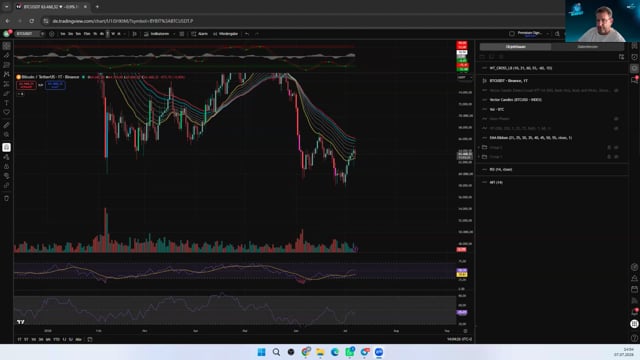Delete drawings with trash icon
The width and height of the screenshot is (640, 360).
7,198
